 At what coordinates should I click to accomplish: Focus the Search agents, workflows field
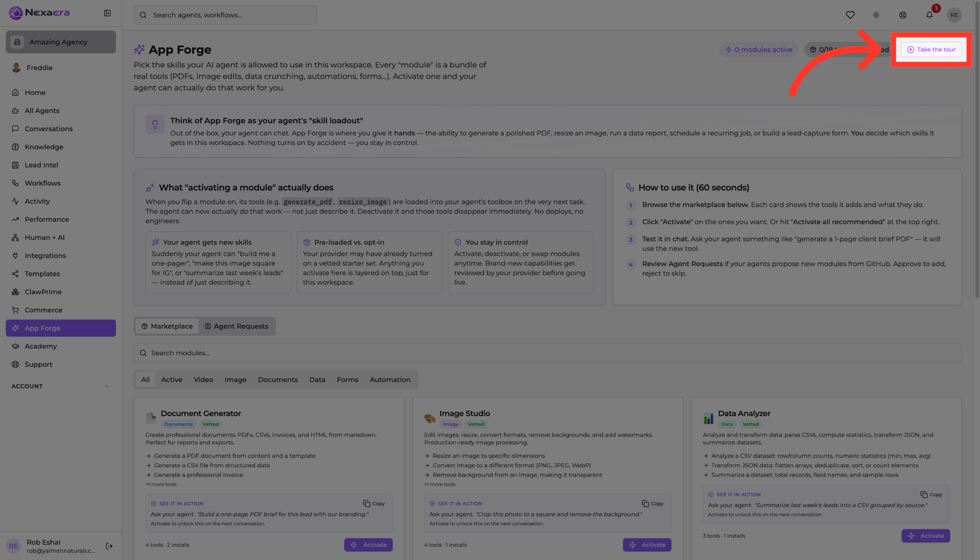coord(225,15)
